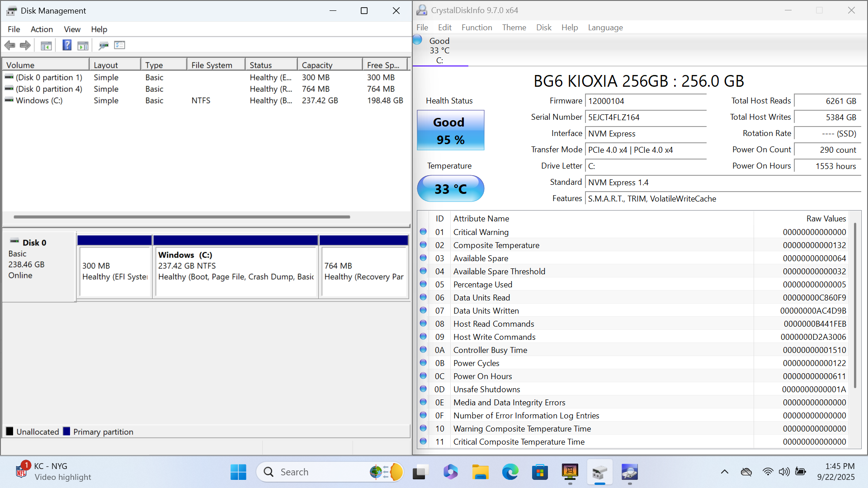The image size is (868, 488).
Task: Open Function menu in CrystalDiskInfo
Action: coord(476,28)
